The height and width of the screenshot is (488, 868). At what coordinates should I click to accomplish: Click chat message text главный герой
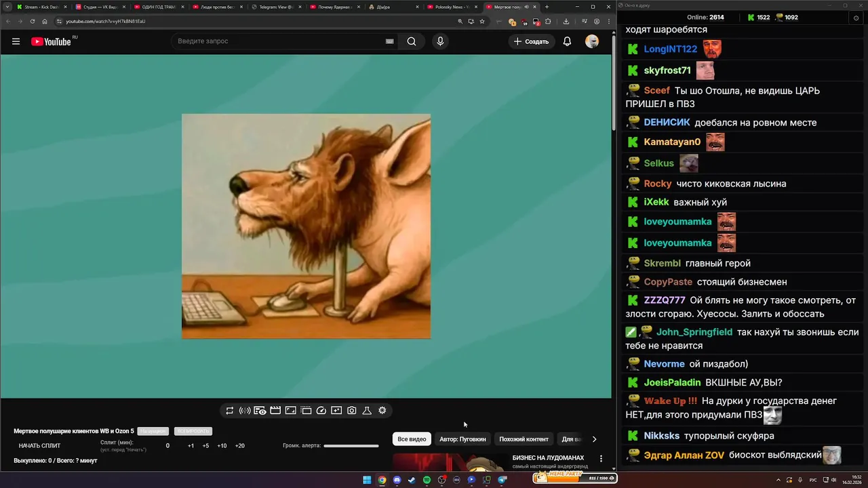[718, 264]
